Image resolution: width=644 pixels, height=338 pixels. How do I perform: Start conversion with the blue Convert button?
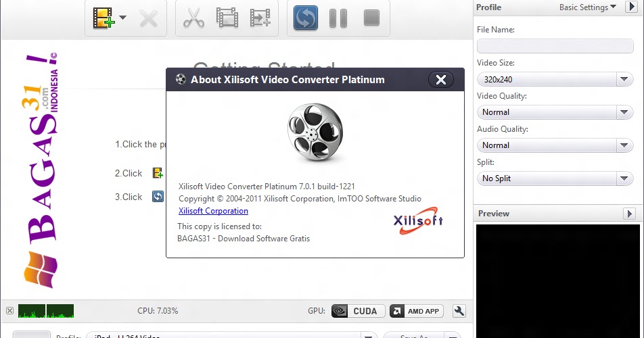coord(306,18)
